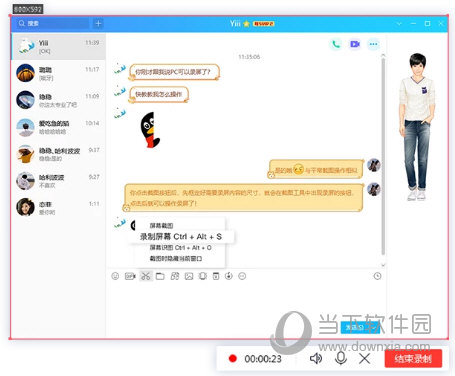Click the long yellow message bubble
Viewport: 455px width, 376px height.
(243, 197)
